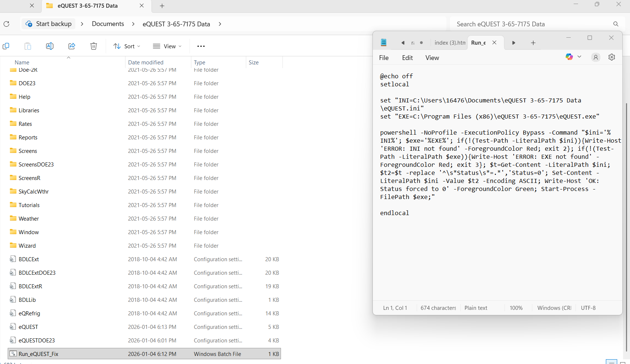This screenshot has height=364, width=630.
Task: Expand the View options dropdown
Action: 167,46
